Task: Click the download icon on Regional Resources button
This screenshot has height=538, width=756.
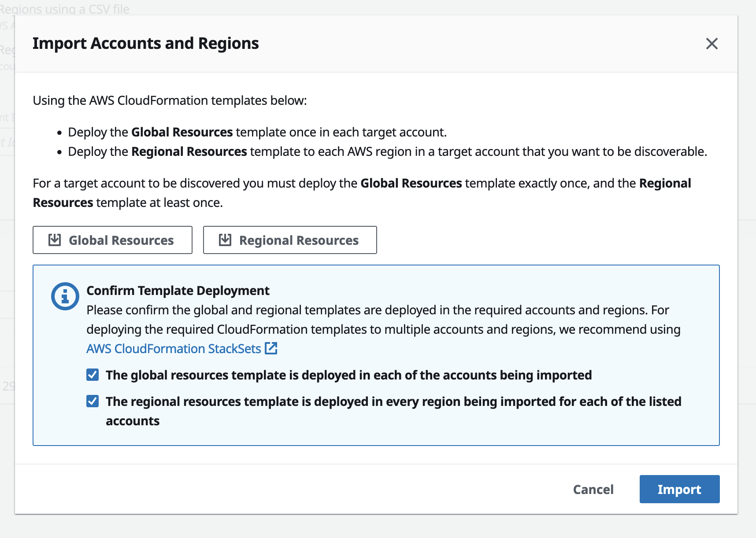Action: pyautogui.click(x=225, y=240)
